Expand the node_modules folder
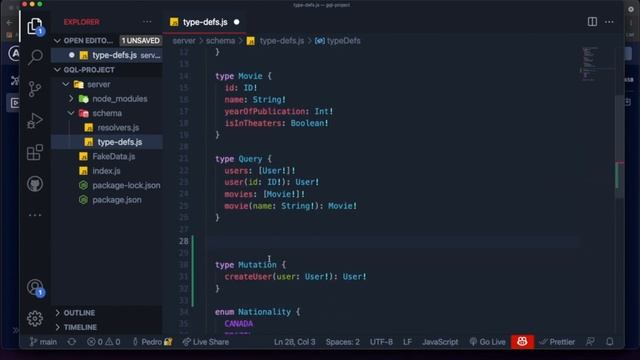 (107, 99)
